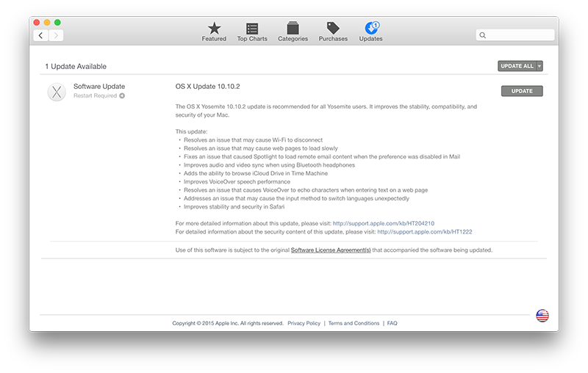Click the OS X Yosemite update icon
The width and height of the screenshot is (588, 373).
click(x=57, y=92)
